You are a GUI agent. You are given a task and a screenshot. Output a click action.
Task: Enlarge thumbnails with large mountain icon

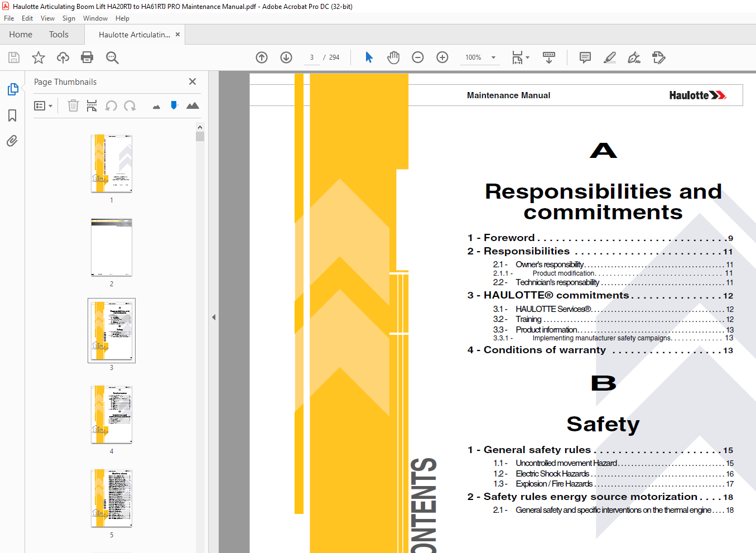click(x=192, y=105)
